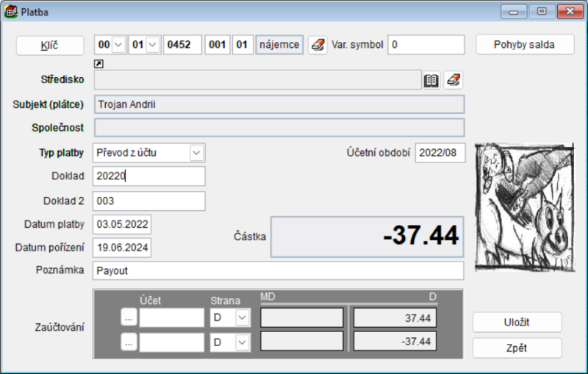Focus the Poznámka field containing Payout
Image resolution: width=588 pixels, height=374 pixels.
[278, 270]
